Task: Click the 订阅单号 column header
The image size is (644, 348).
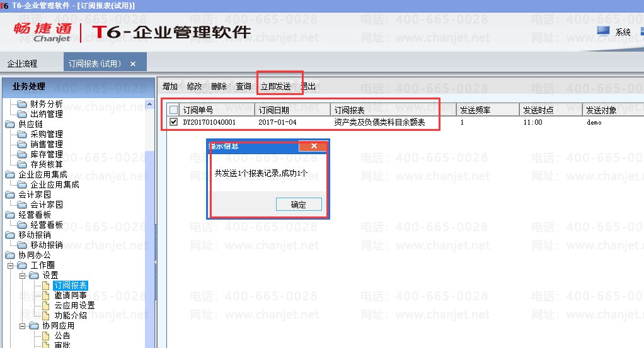Action: point(217,110)
